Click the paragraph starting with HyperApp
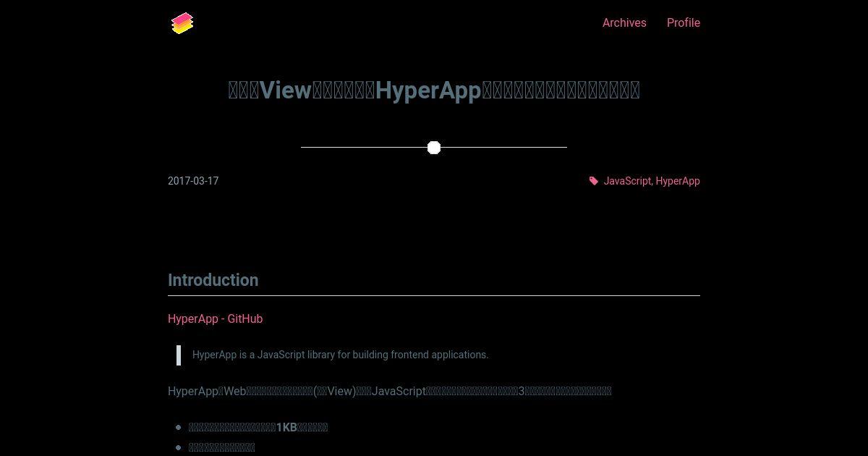The width and height of the screenshot is (868, 456). (x=390, y=391)
